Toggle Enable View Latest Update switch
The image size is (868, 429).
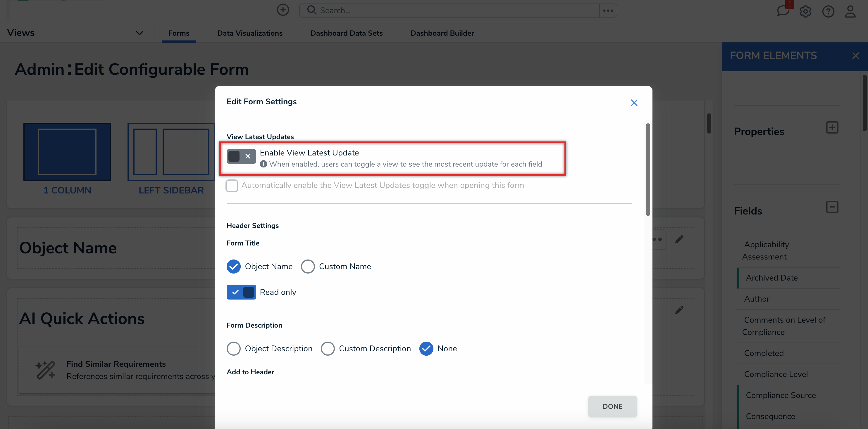(x=241, y=156)
